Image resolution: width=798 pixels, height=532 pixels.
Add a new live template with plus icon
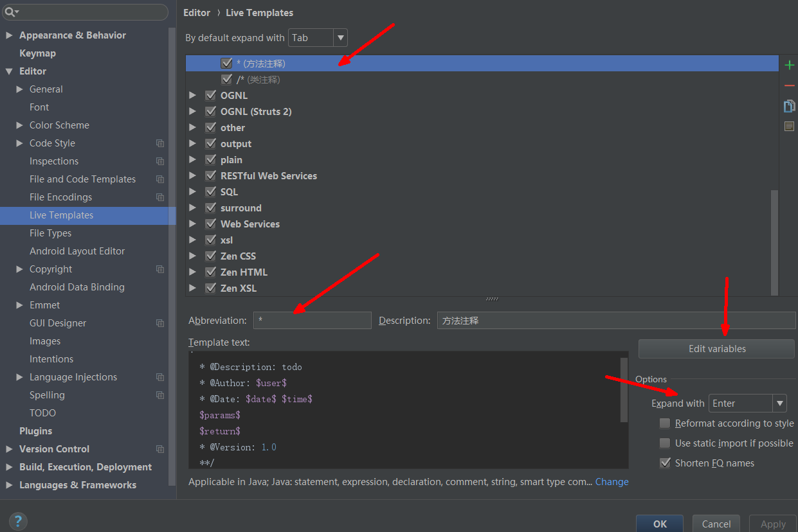[790, 65]
